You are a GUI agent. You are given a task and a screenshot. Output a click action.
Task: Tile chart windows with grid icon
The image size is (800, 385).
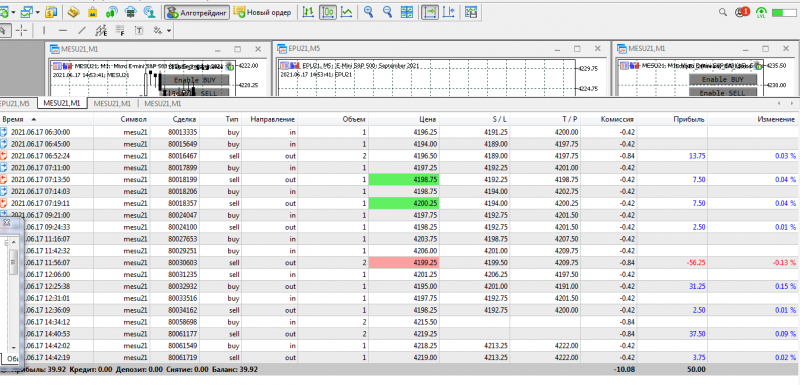tap(407, 12)
